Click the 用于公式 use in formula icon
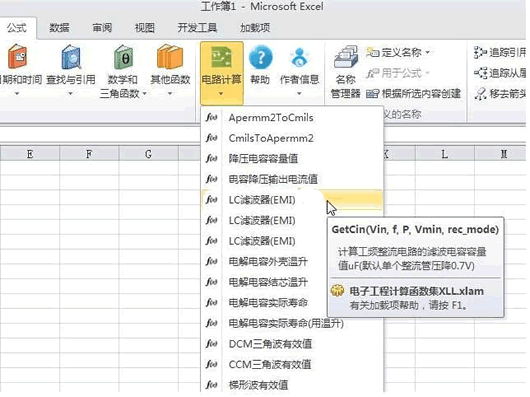 [x=372, y=73]
